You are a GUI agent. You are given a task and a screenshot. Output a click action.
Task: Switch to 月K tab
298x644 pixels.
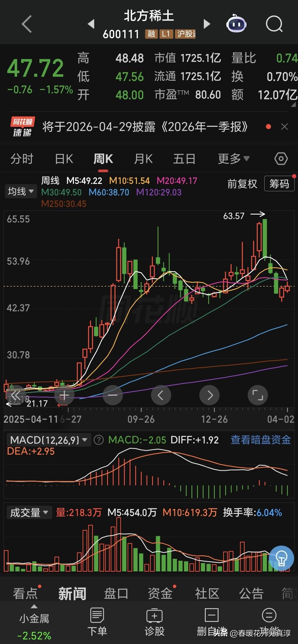point(143,159)
